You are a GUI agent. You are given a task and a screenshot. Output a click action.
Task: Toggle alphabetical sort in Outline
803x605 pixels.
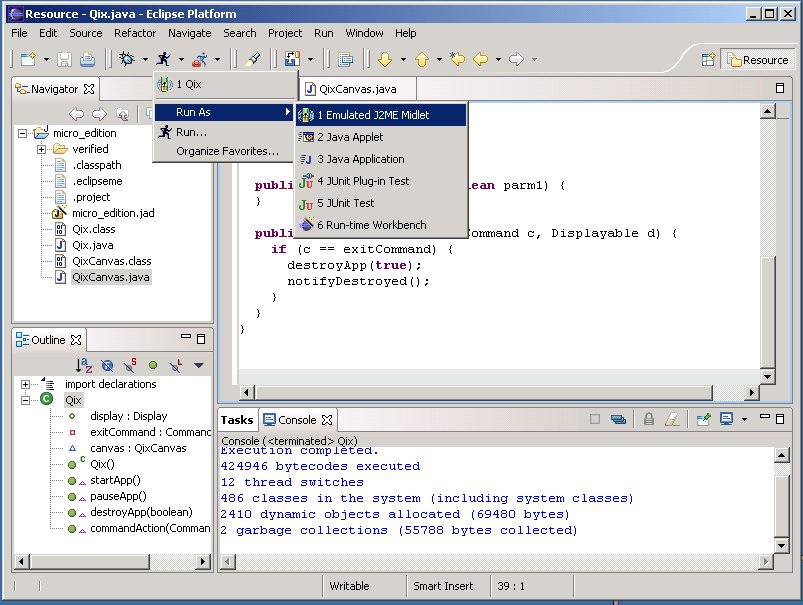click(x=83, y=365)
